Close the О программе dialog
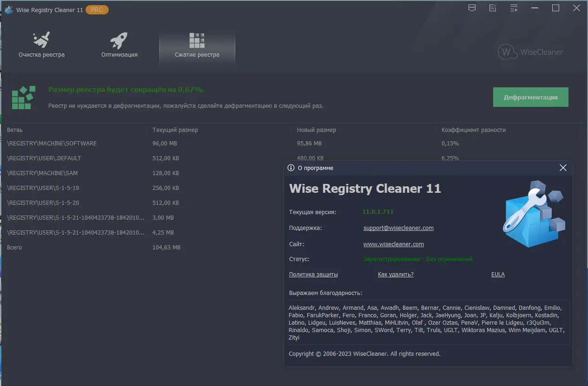Screen dimensions: 588x386 563,168
